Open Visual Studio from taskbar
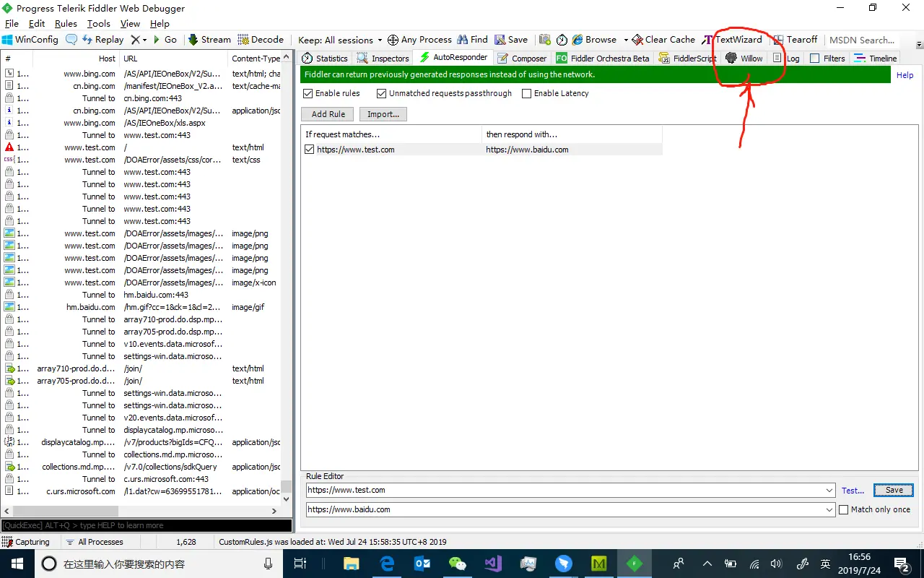Viewport: 924px width, 578px height. [x=493, y=564]
